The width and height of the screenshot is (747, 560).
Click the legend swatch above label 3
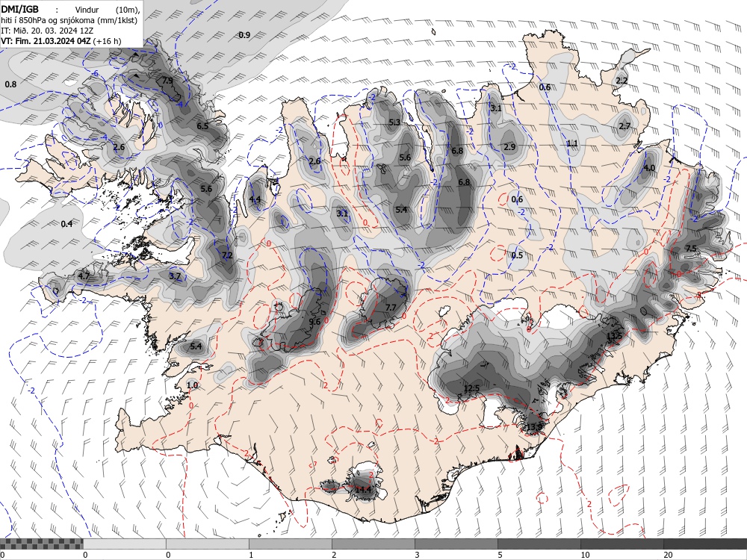pos(456,544)
